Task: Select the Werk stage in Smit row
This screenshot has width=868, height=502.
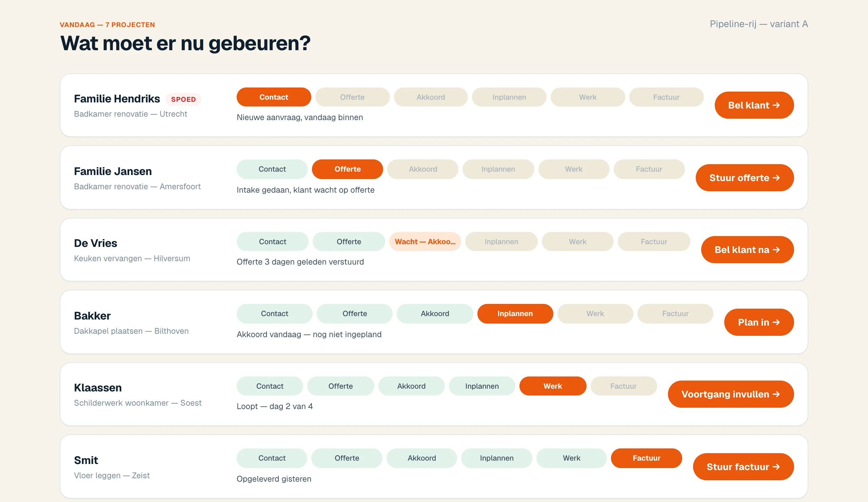Action: [571, 458]
